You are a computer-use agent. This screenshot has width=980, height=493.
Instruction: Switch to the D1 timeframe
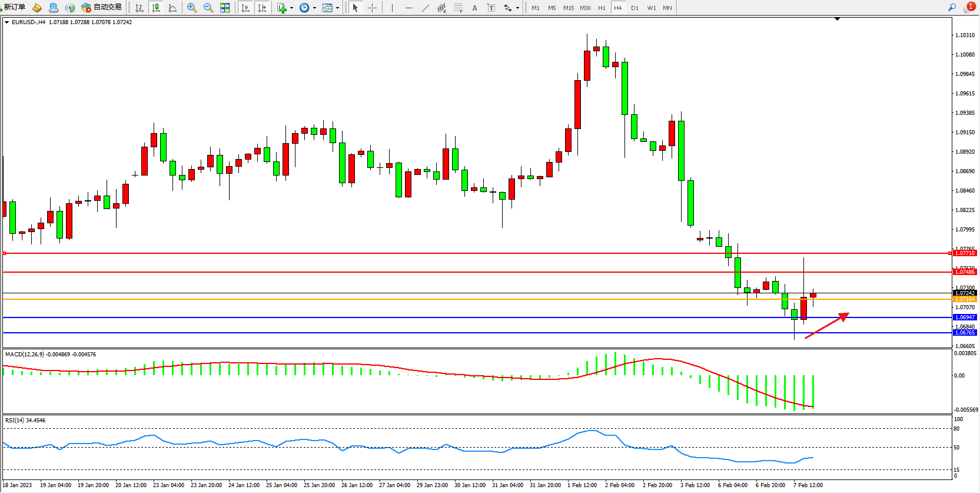[634, 8]
